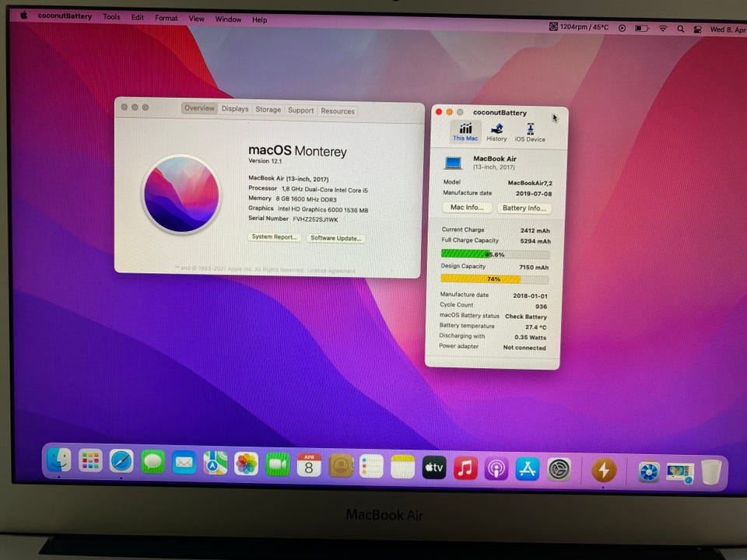Click the Battery Info... button

[x=524, y=208]
